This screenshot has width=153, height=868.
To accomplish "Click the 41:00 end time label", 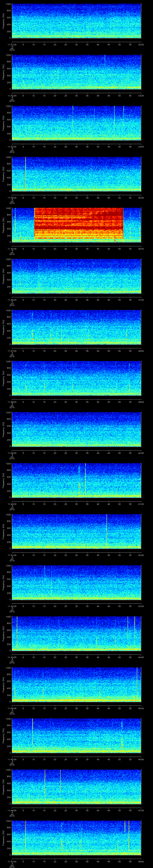I will [141, 504].
